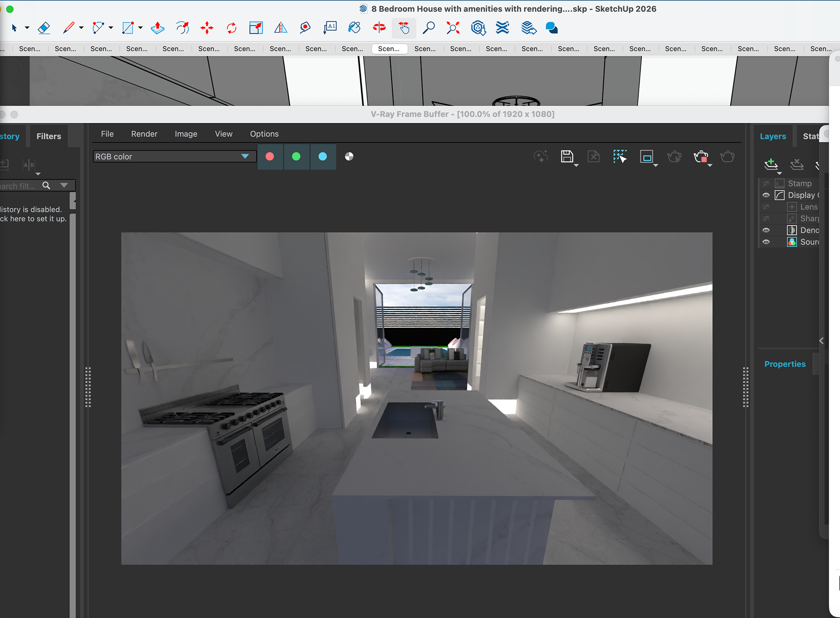The width and height of the screenshot is (840, 618).
Task: Click the save image floppy disk icon
Action: coord(567,157)
